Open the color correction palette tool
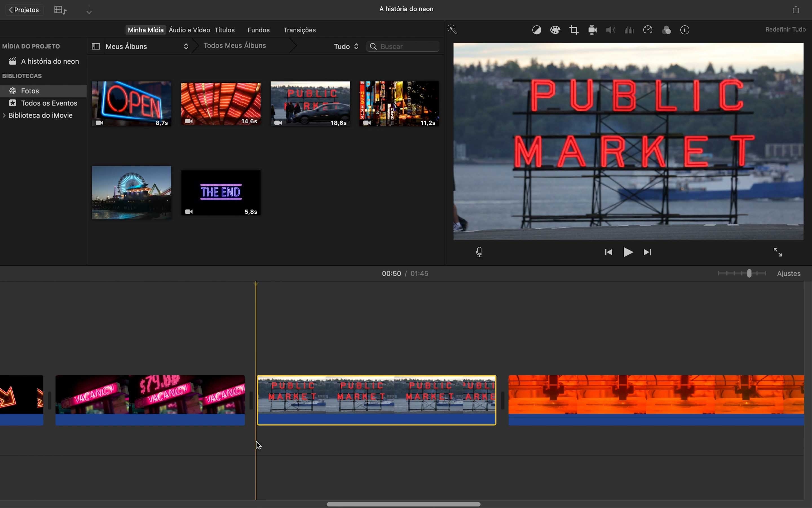 pos(555,30)
